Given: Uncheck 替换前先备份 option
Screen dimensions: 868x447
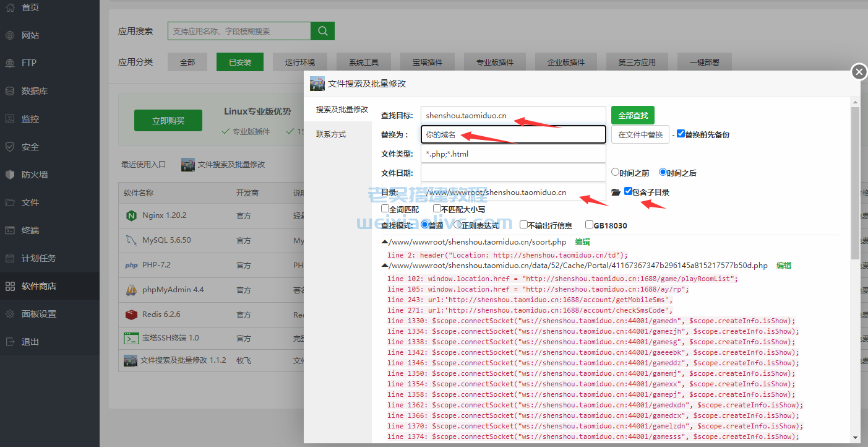Looking at the screenshot, I should pos(681,134).
